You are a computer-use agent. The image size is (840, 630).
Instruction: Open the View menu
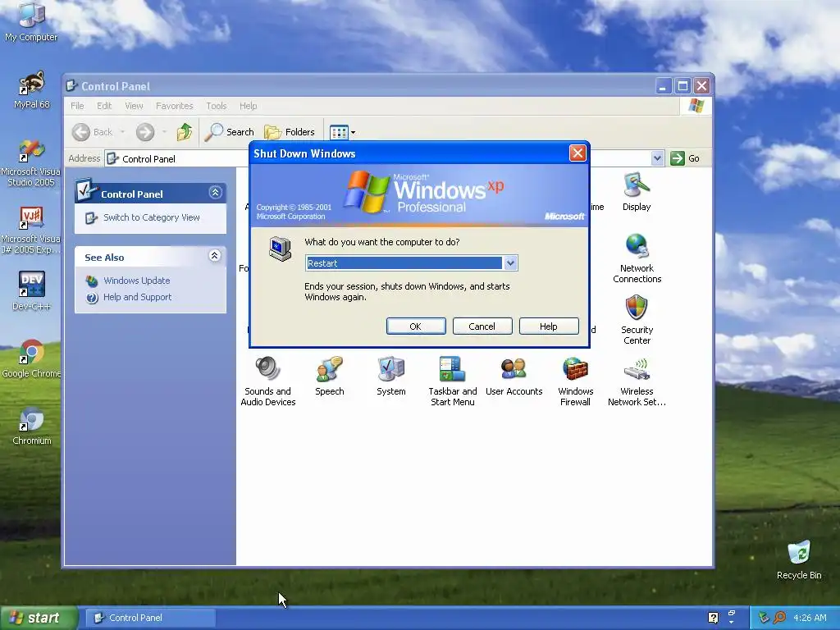[134, 106]
